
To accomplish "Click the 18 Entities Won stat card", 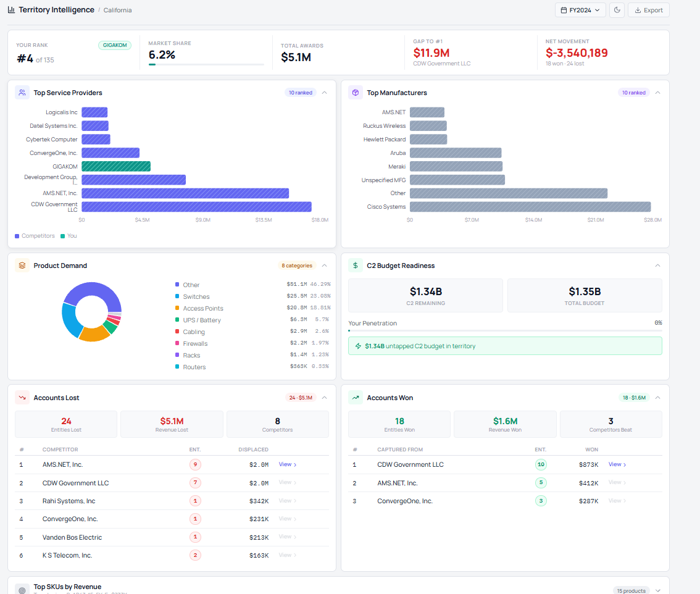I will pyautogui.click(x=399, y=424).
